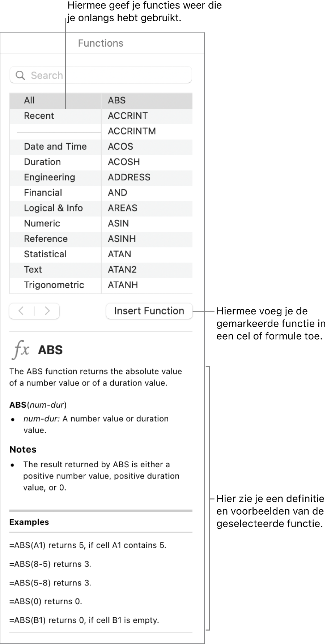Click the search magnifying glass icon
Image resolution: width=331 pixels, height=644 pixels.
21,76
